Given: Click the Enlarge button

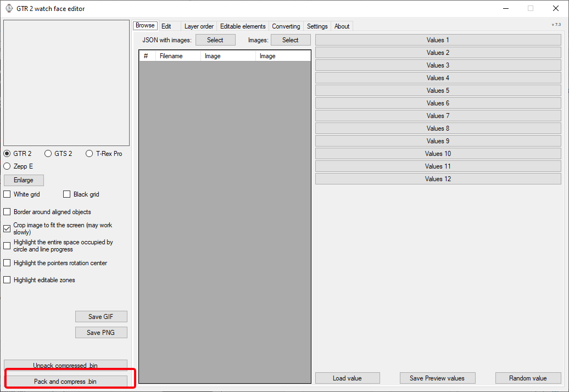Looking at the screenshot, I should coord(24,180).
